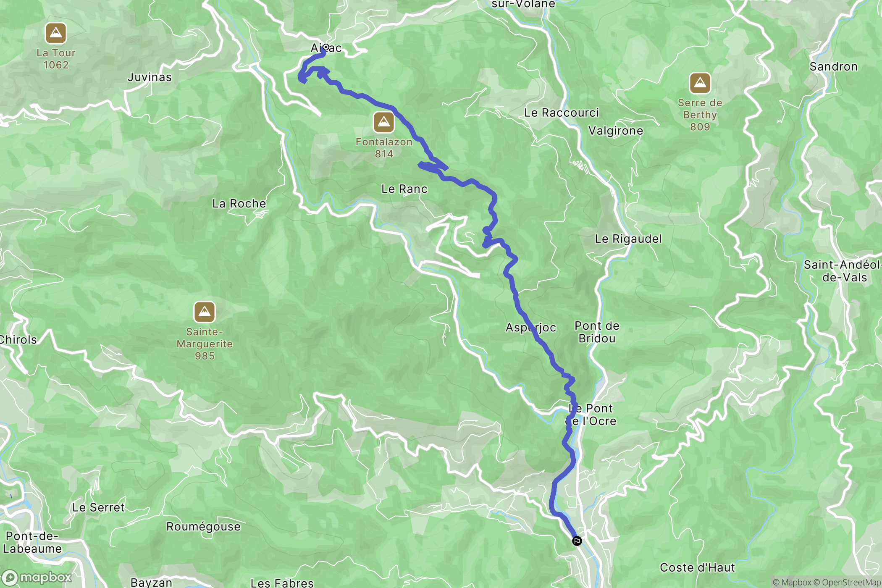Select the Serre de Berthy peak icon

[x=700, y=83]
